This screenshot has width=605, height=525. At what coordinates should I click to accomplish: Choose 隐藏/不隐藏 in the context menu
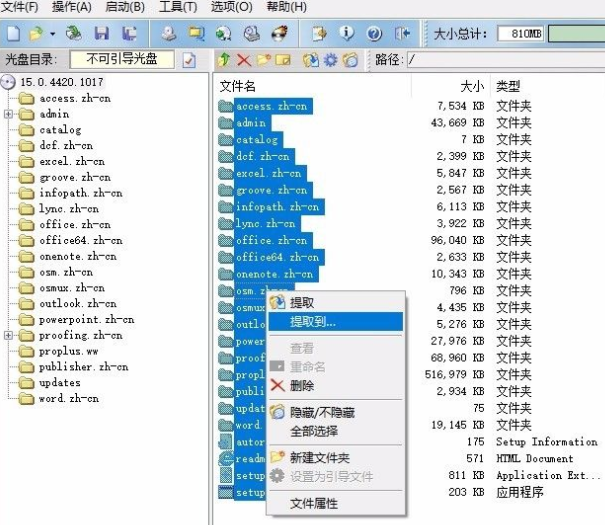tap(336, 413)
